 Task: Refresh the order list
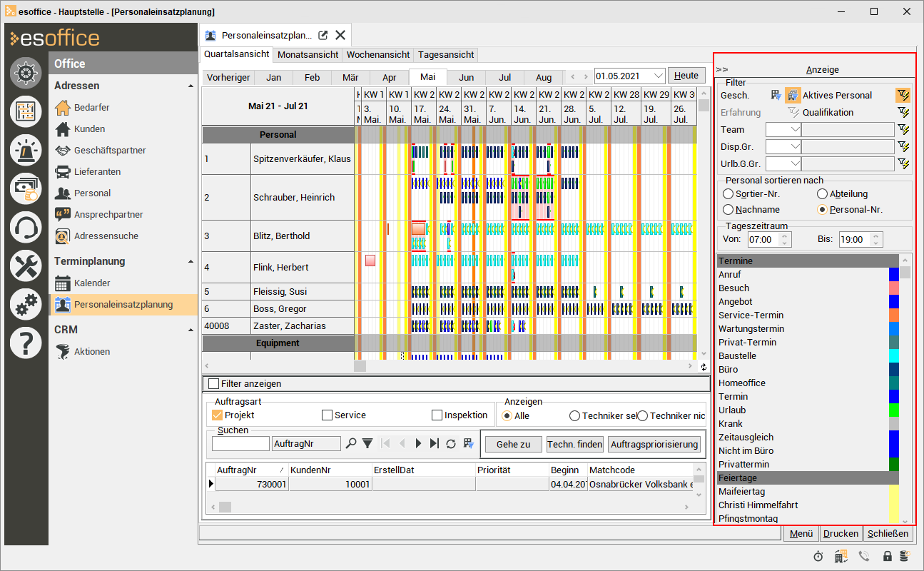click(451, 443)
